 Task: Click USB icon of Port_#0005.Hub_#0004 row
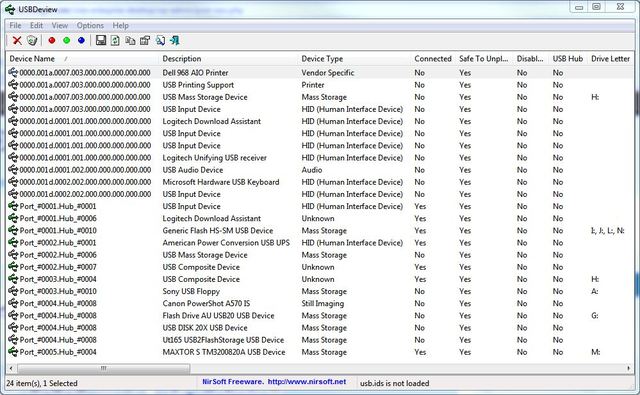pos(13,352)
